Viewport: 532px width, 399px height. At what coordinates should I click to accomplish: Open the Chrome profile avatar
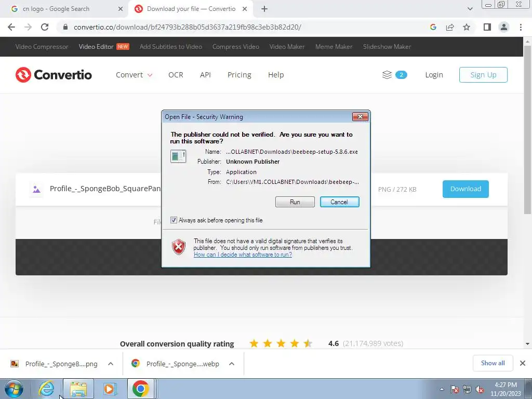tap(504, 27)
